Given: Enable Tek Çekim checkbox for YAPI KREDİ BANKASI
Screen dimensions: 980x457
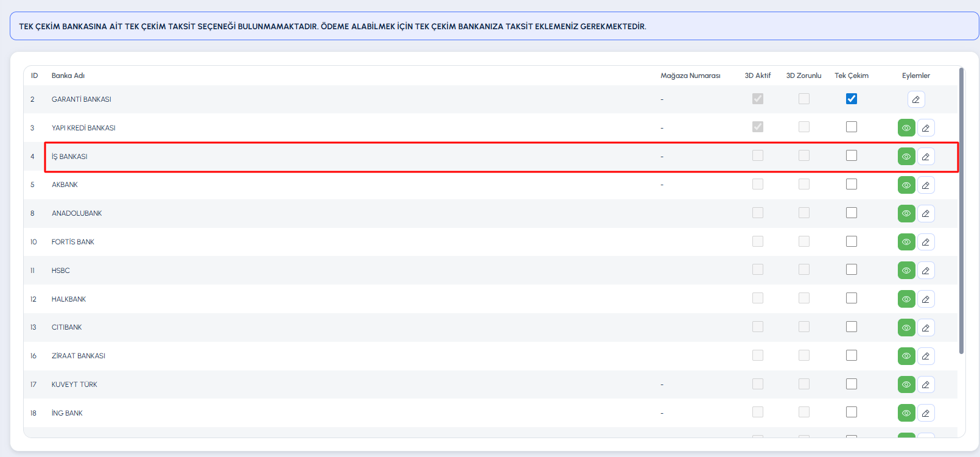Looking at the screenshot, I should click(851, 127).
